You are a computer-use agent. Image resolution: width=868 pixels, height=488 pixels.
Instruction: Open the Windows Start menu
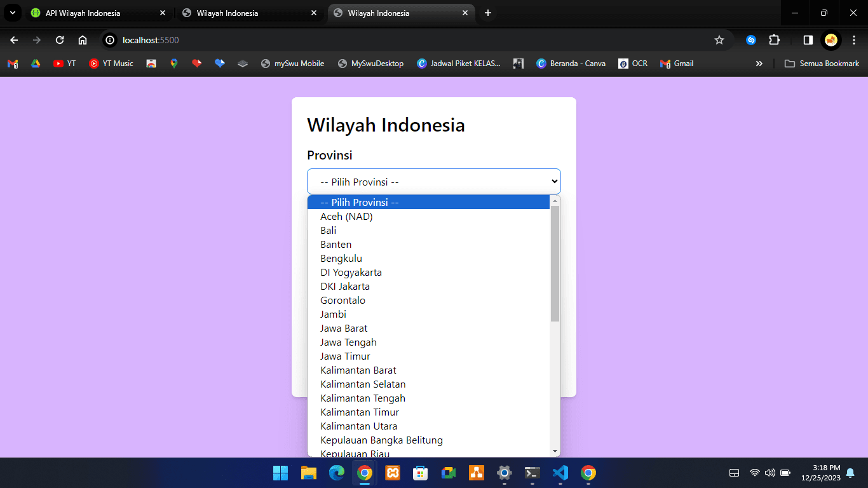(x=280, y=473)
